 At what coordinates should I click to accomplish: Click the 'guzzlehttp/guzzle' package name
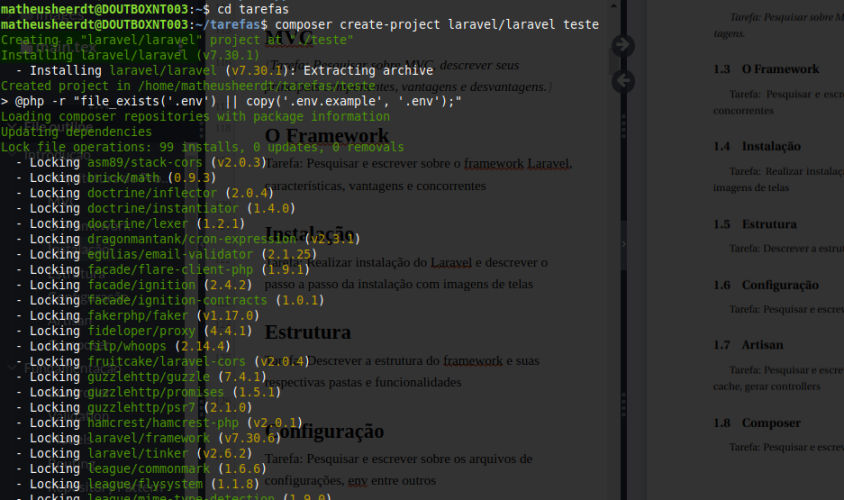point(149,377)
